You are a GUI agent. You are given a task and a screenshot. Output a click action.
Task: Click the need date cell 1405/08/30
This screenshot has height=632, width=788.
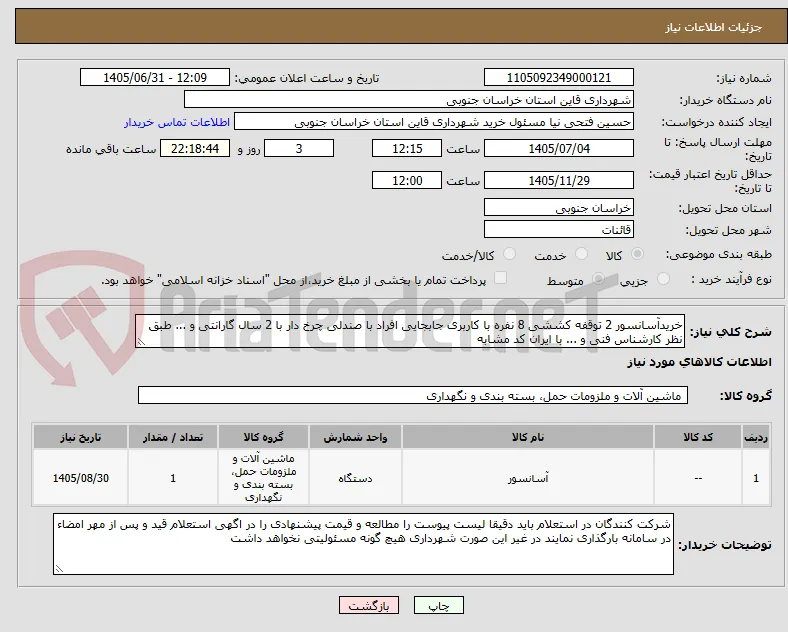(x=80, y=478)
